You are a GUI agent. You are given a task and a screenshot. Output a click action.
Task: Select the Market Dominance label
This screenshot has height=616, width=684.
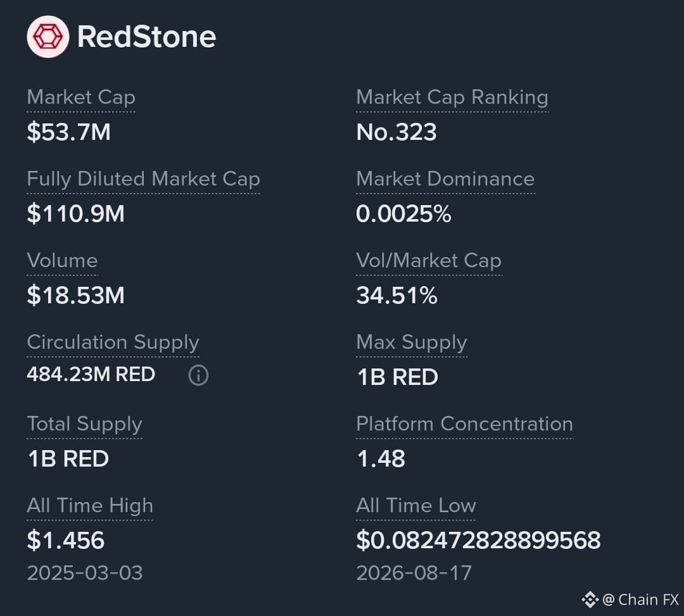(445, 179)
